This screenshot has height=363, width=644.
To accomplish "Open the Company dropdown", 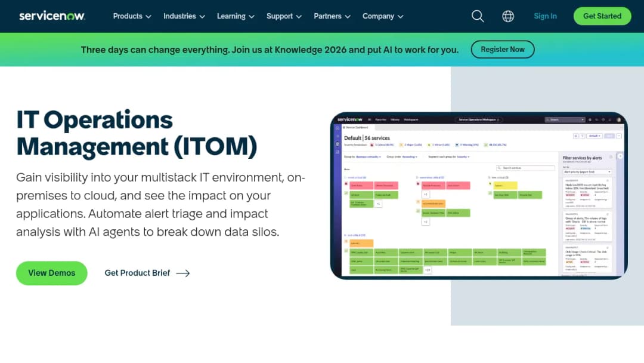I will click(383, 16).
